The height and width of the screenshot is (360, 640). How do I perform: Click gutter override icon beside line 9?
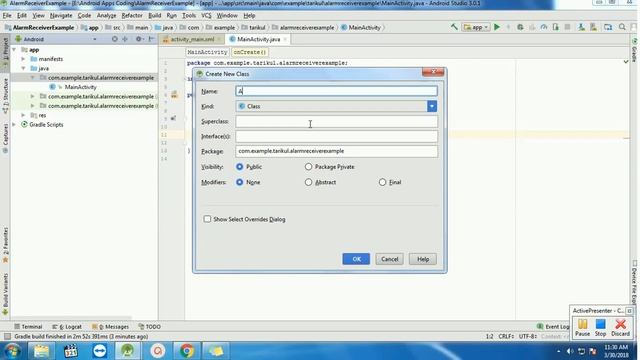tap(173, 118)
